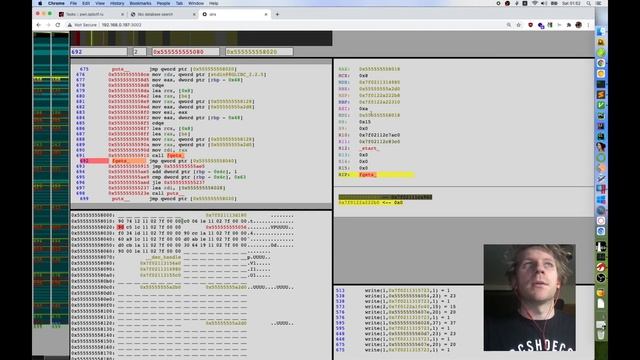Viewport: 640px width, 360px height.
Task: Switch to the 'Tasks' browser tab
Action: click(91, 14)
